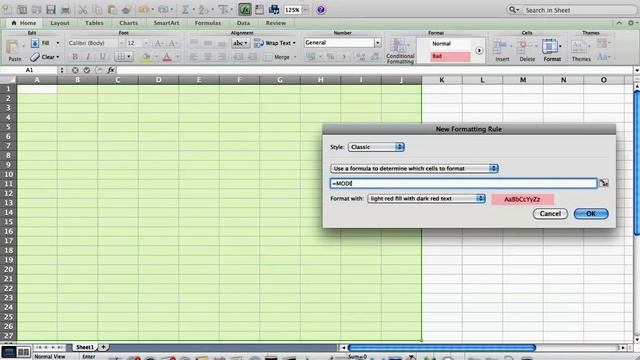The height and width of the screenshot is (360, 640).
Task: Collapse the ribbon with the caret icon
Action: [619, 23]
